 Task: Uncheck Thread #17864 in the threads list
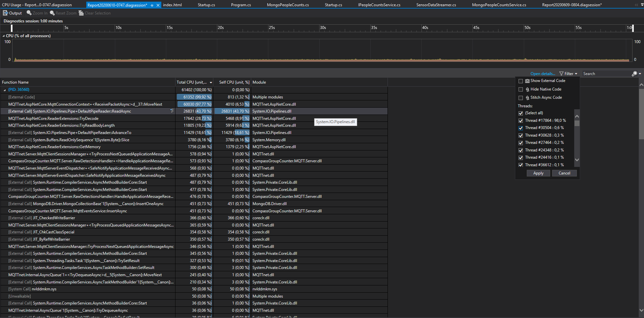pos(521,120)
